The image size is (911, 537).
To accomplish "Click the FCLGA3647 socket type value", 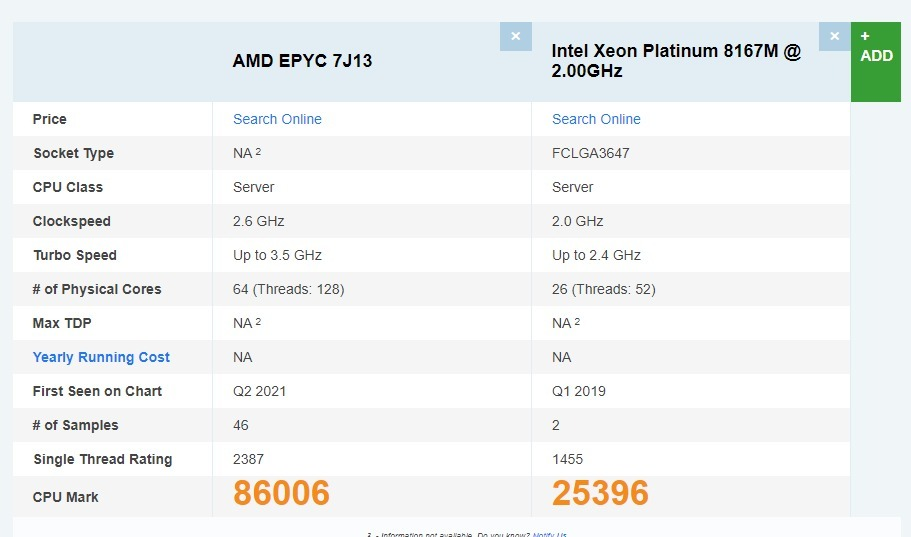I will (x=590, y=153).
